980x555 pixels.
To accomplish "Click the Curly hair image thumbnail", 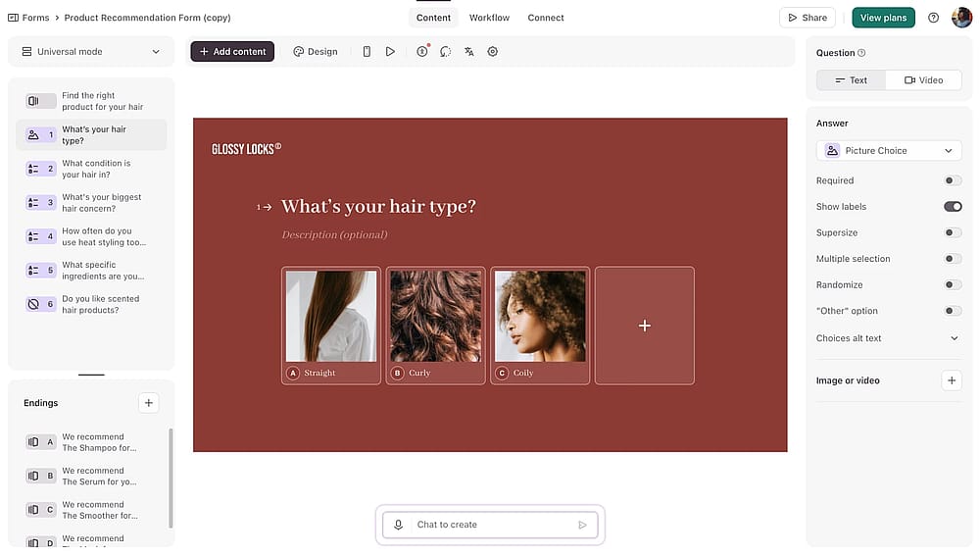I will [x=436, y=316].
